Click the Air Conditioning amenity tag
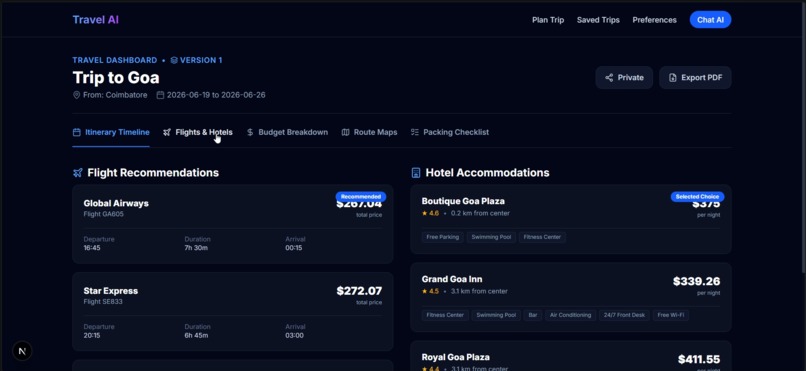806x371 pixels. 570,315
